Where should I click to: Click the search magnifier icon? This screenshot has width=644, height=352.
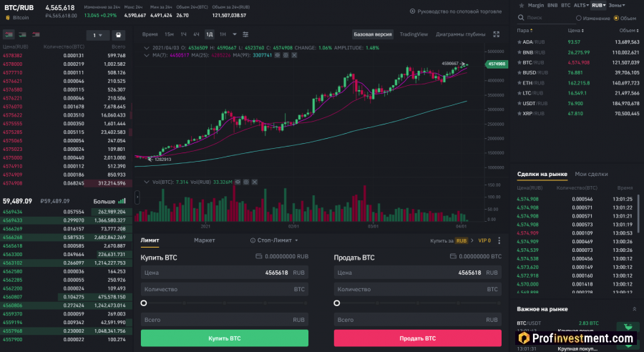tap(521, 18)
